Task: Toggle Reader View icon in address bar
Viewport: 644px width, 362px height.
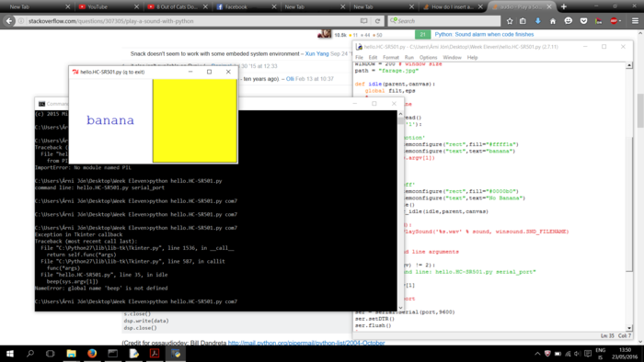Action: (x=364, y=21)
